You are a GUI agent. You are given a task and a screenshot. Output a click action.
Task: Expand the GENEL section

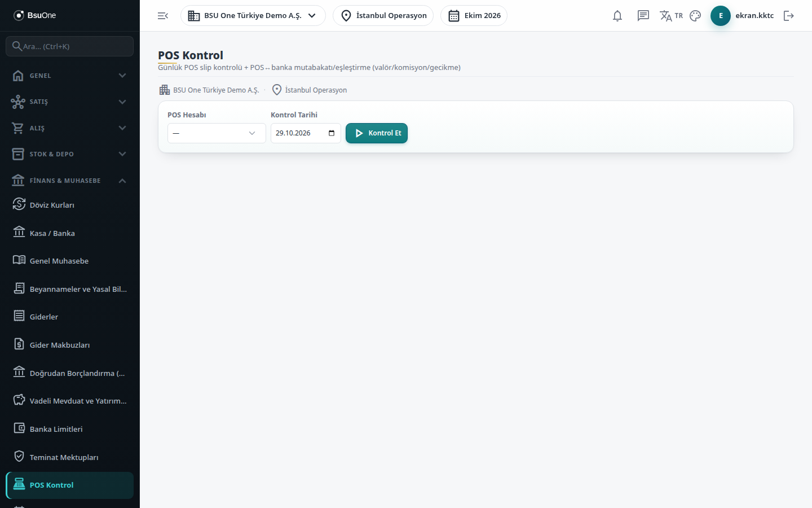tap(70, 76)
